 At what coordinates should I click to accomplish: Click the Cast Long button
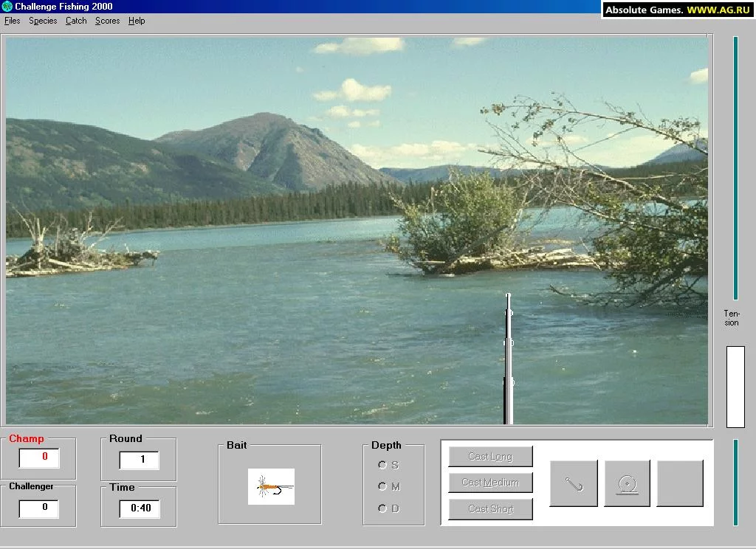click(490, 456)
